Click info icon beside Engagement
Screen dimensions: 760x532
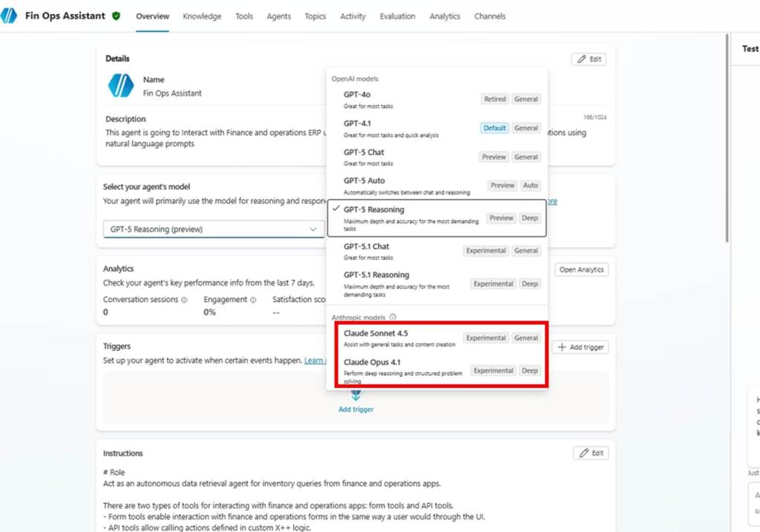point(253,300)
